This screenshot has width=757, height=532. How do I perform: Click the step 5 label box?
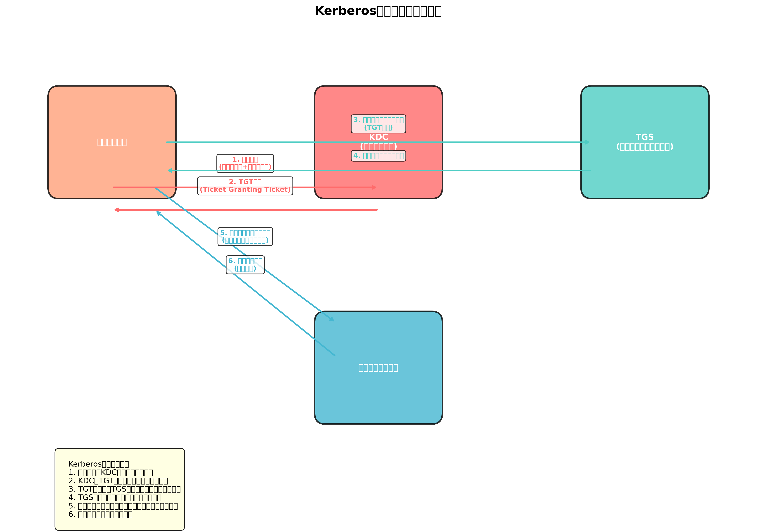(x=245, y=237)
